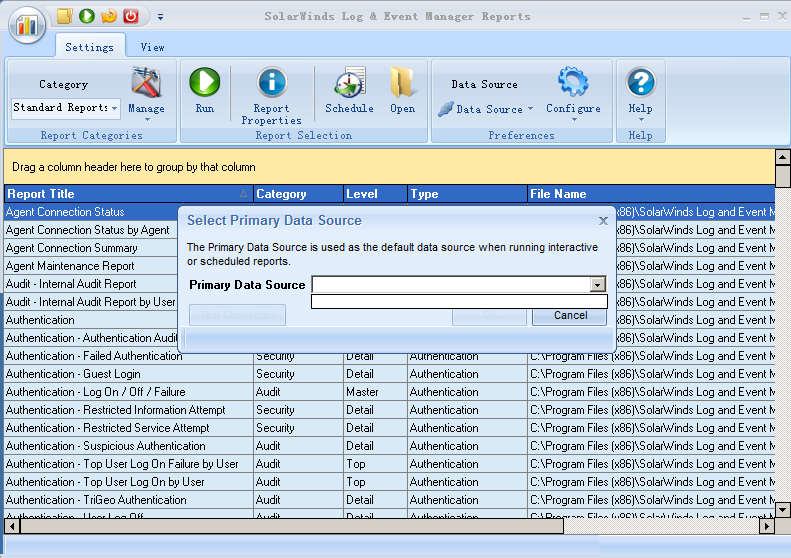Click the orange refresh quick-access icon

tap(108, 16)
